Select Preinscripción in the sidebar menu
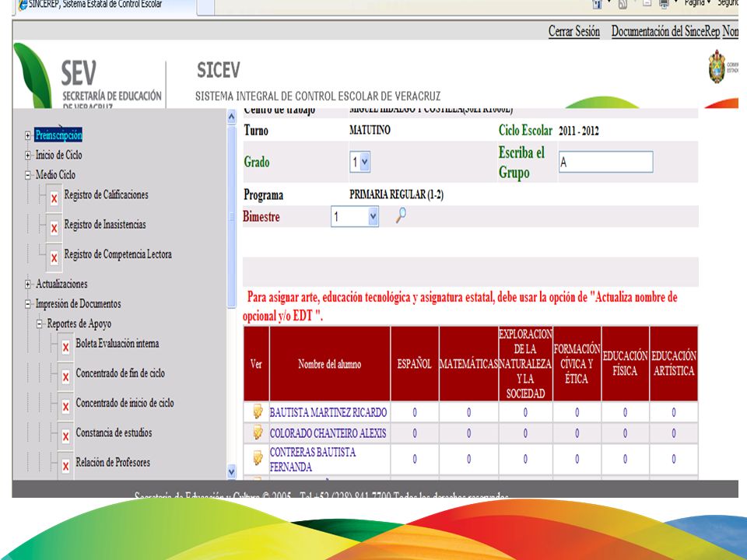 (58, 135)
